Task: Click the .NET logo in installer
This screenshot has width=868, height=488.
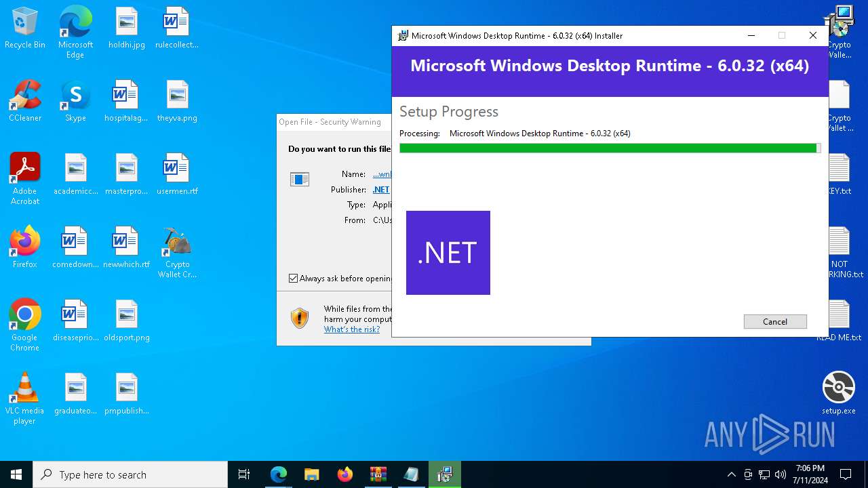Action: 448,253
